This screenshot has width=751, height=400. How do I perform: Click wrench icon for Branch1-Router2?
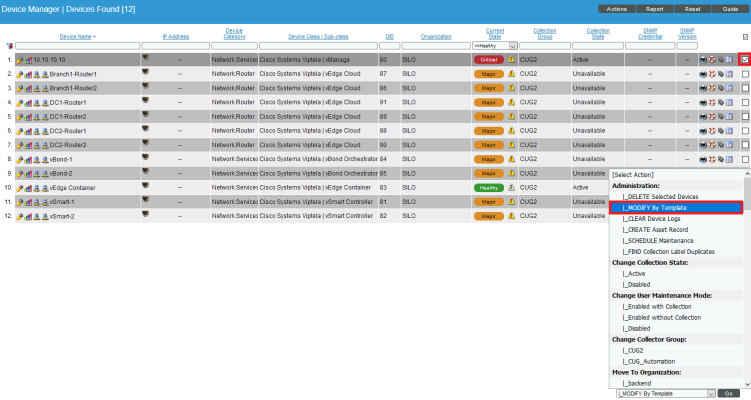(20, 89)
